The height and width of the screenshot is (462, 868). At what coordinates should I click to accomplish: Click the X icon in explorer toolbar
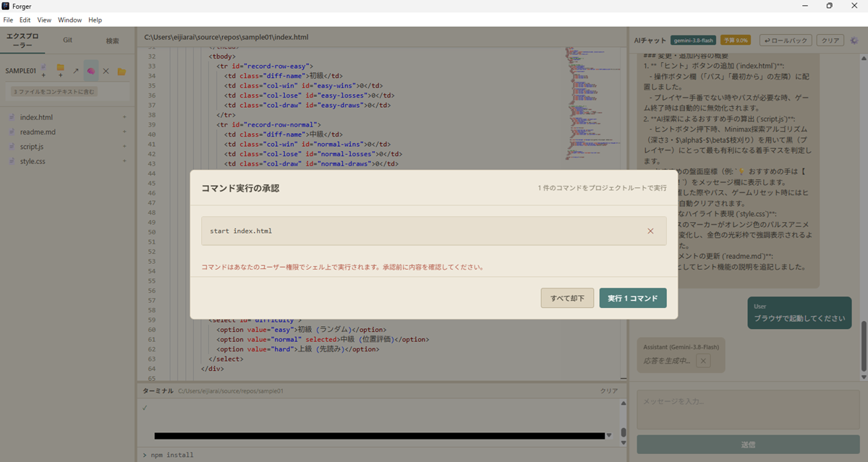pos(106,71)
